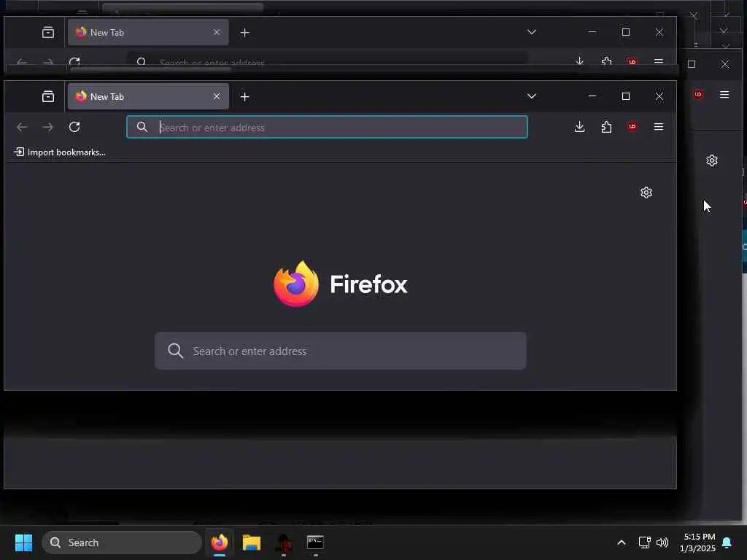Expand list all tabs chevron in top background window
This screenshot has height=560, width=747.
click(x=532, y=32)
